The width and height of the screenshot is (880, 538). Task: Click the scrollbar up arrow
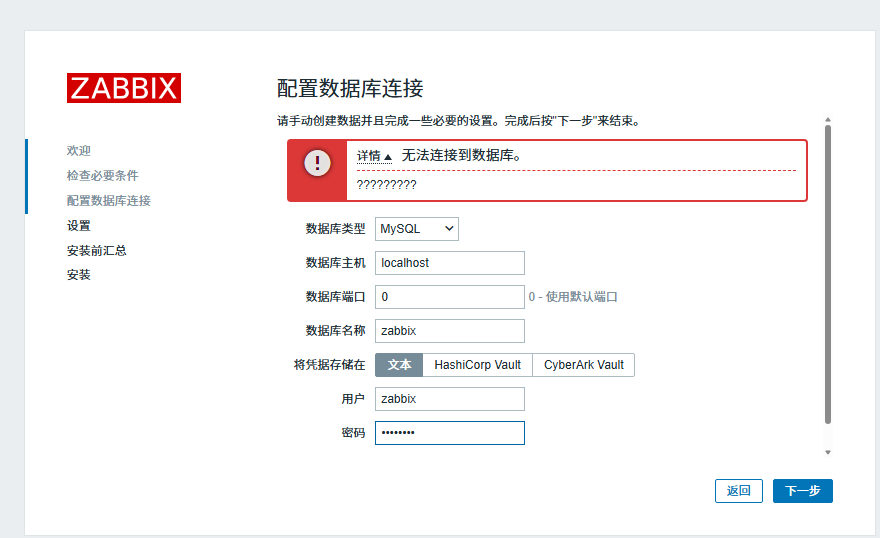828,119
